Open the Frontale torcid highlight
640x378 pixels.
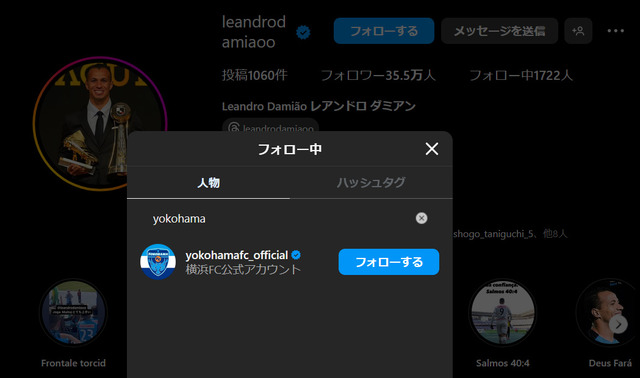click(x=73, y=313)
